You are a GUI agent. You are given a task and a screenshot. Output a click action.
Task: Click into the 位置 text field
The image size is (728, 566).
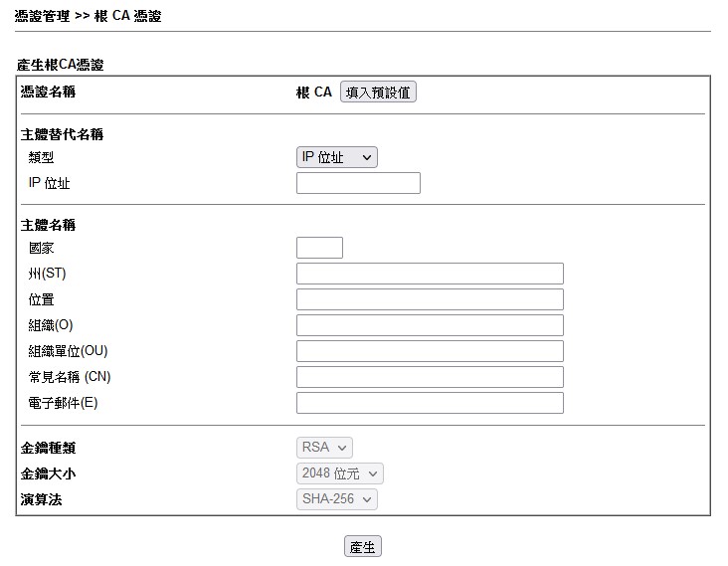pos(430,299)
